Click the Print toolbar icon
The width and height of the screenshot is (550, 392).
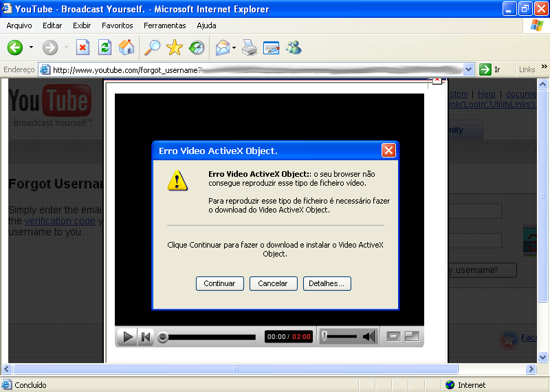tap(249, 47)
